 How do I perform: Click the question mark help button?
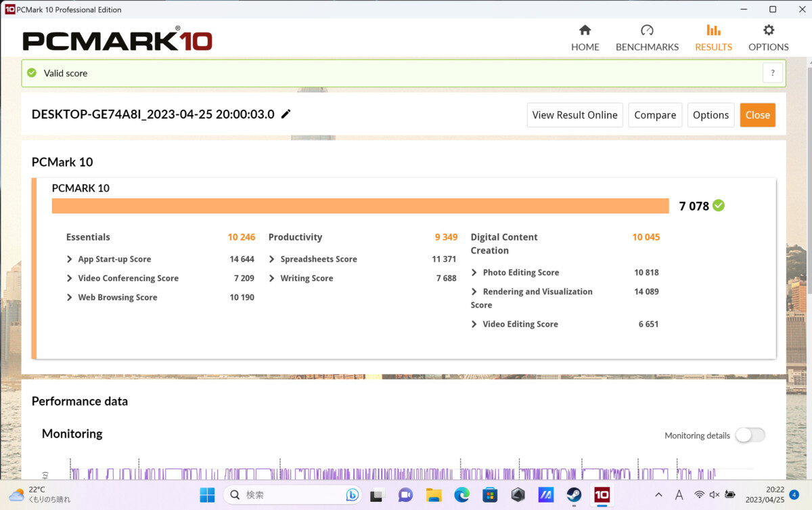coord(773,73)
